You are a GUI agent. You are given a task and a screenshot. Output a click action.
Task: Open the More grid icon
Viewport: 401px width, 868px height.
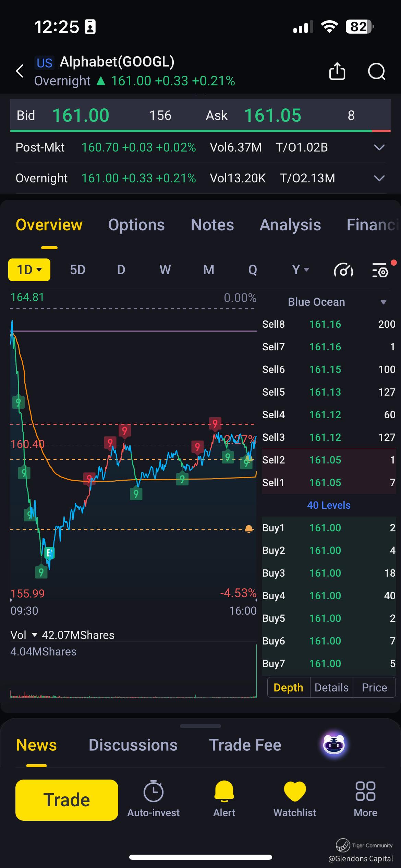[365, 791]
